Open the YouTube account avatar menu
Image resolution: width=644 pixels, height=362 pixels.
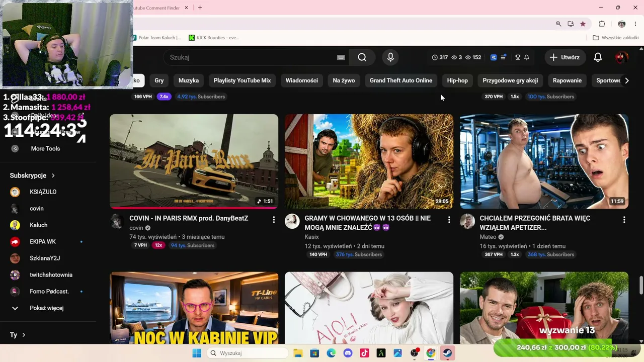click(622, 57)
